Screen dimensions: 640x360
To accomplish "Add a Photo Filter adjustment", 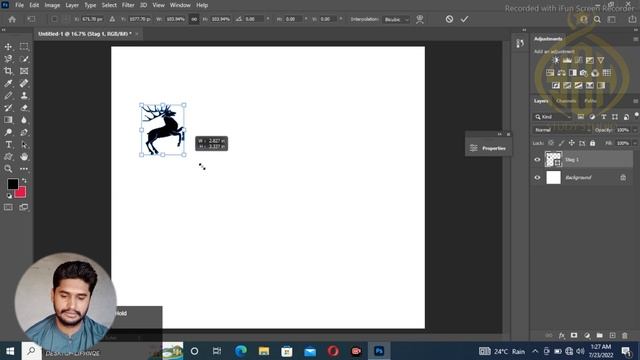I will click(x=584, y=73).
